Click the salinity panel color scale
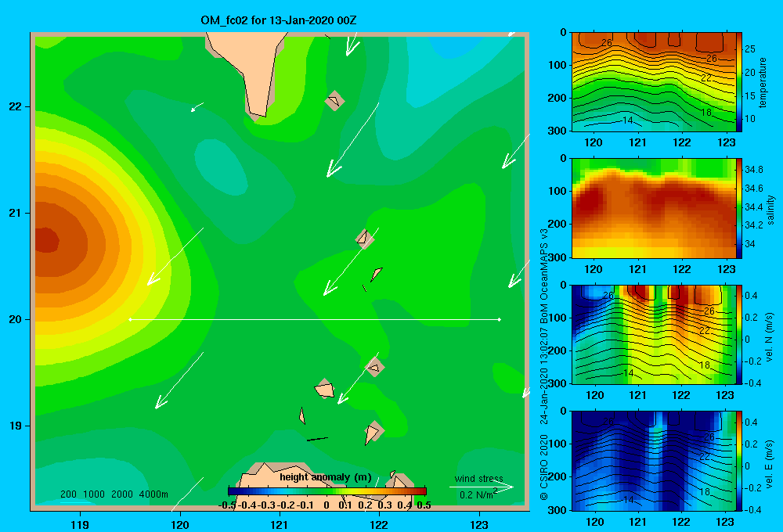Viewport: 783px width, 532px height. 739,208
